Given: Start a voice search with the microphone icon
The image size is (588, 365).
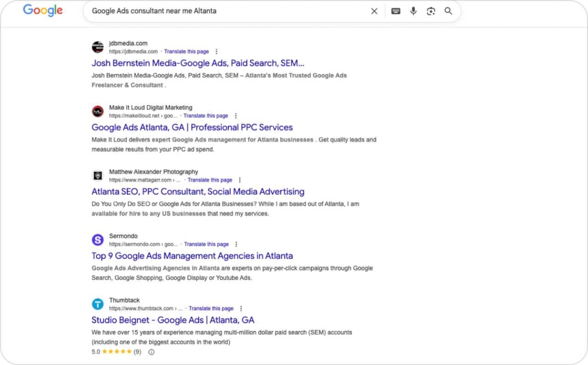Looking at the screenshot, I should (x=413, y=11).
